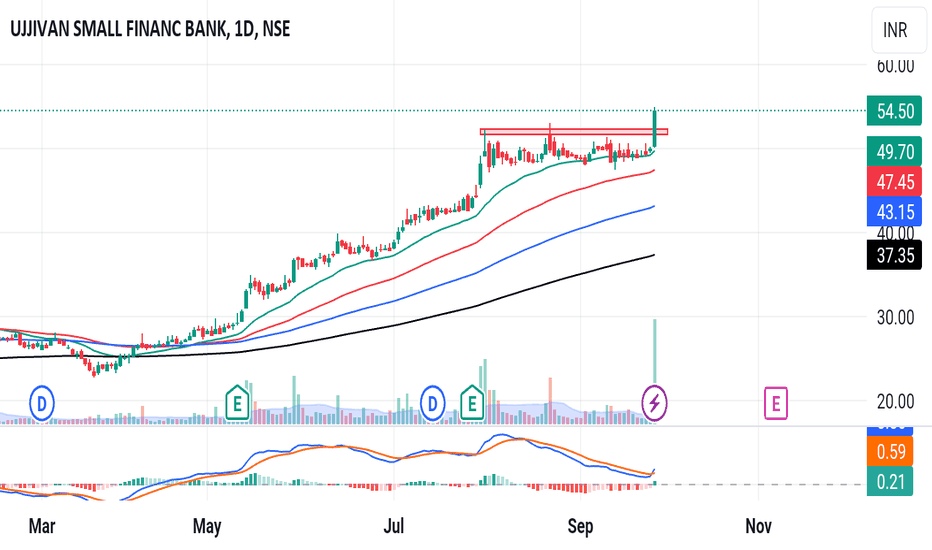Image resolution: width=932 pixels, height=550 pixels.
Task: Click the green 49.70 moving average label
Action: click(895, 151)
